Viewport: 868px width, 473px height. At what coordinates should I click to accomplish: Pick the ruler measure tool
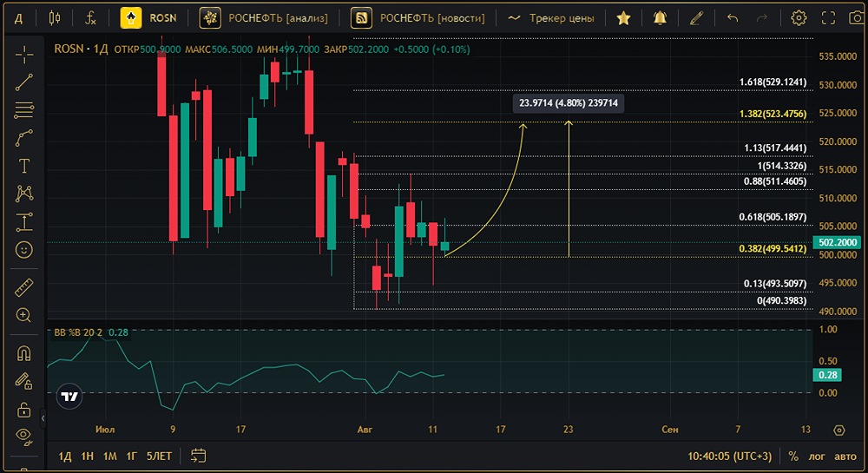24,287
